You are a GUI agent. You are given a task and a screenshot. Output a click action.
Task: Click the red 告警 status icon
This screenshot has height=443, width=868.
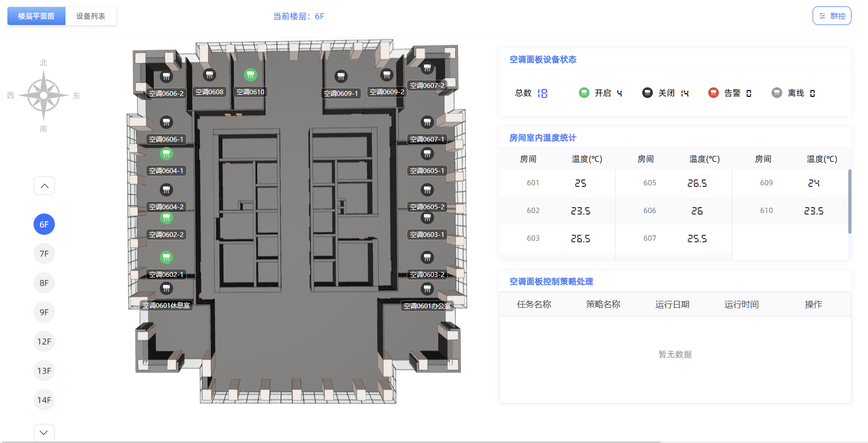pos(714,93)
